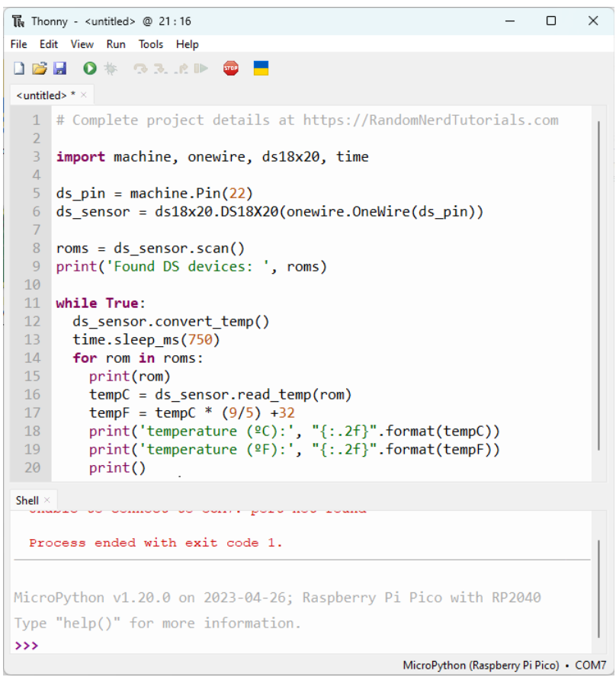Open a file using the folder icon
Image resolution: width=616 pixels, height=677 pixels.
click(40, 68)
